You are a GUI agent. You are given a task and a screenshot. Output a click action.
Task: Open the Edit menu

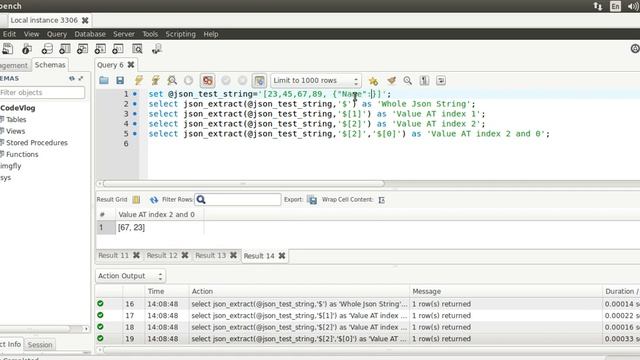[9, 34]
